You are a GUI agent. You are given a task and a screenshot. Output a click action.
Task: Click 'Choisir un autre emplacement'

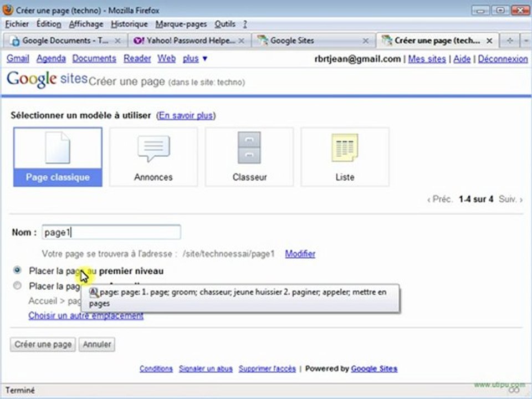[x=86, y=315]
